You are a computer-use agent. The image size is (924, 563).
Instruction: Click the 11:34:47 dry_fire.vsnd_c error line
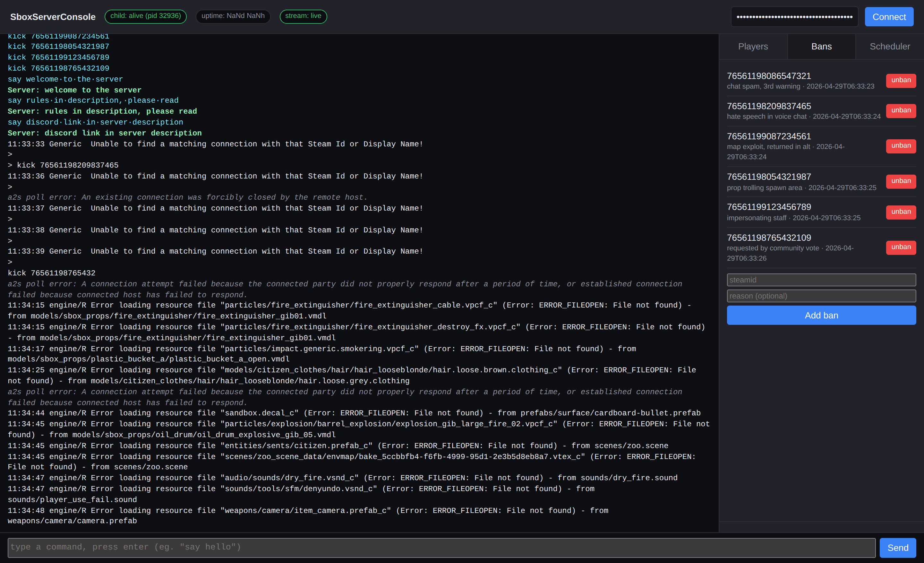click(343, 478)
